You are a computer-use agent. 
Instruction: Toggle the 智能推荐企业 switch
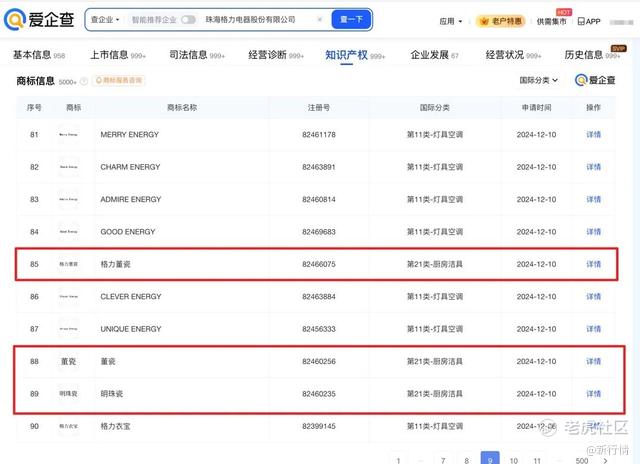pos(188,20)
